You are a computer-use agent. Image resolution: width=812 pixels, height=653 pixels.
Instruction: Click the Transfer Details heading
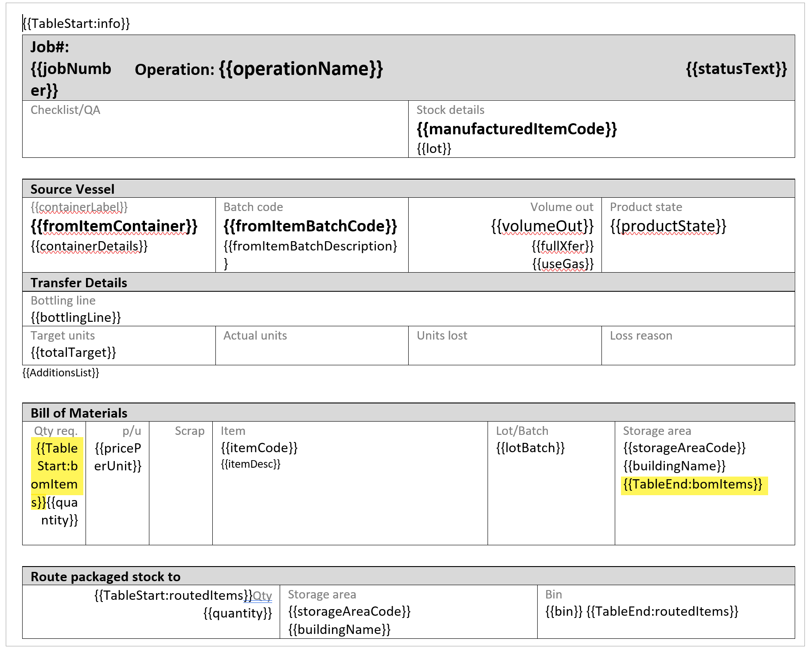[x=79, y=283]
